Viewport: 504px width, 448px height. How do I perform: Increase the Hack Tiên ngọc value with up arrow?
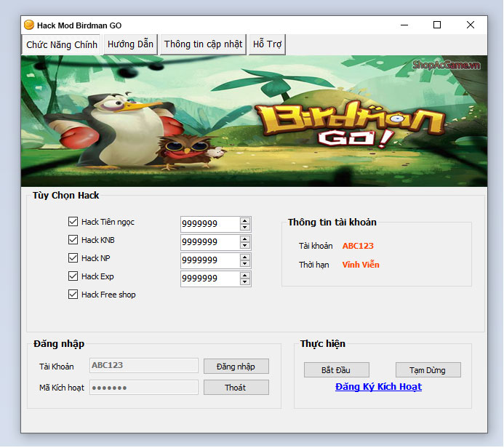point(244,221)
